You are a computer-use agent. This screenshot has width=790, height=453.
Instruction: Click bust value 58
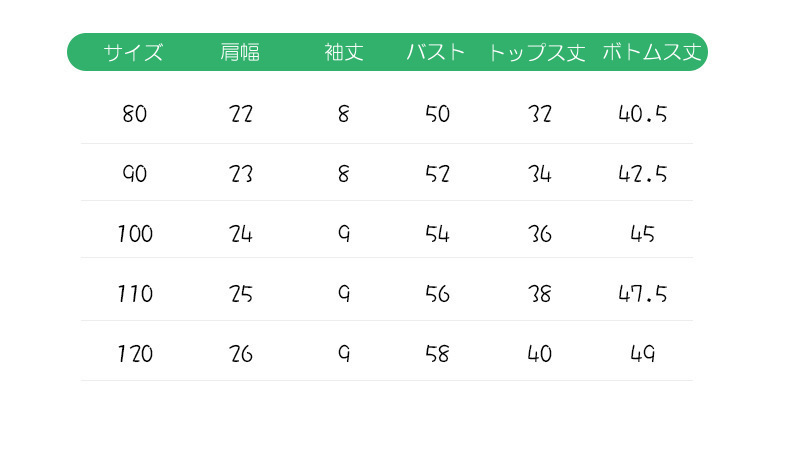[x=437, y=354]
